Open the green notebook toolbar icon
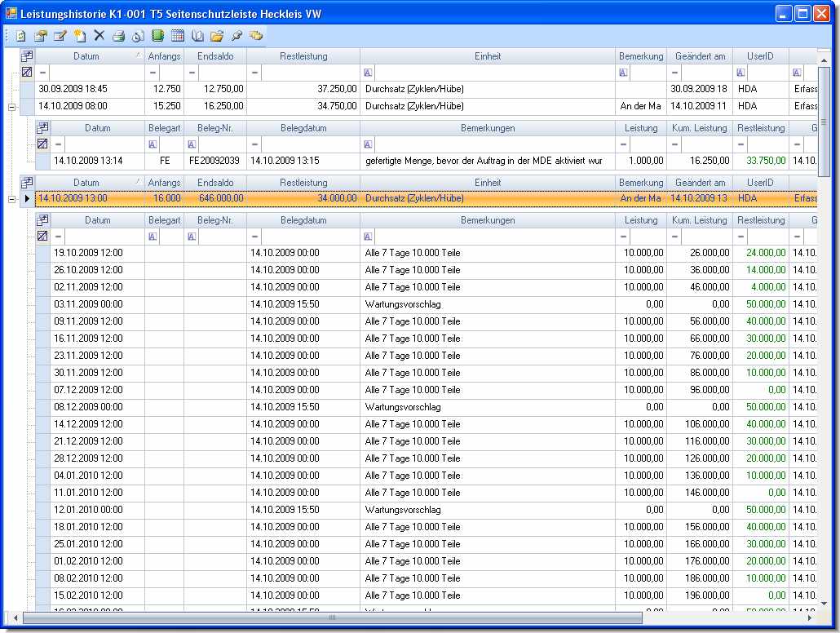Screen dimensions: 840x633 [x=157, y=36]
